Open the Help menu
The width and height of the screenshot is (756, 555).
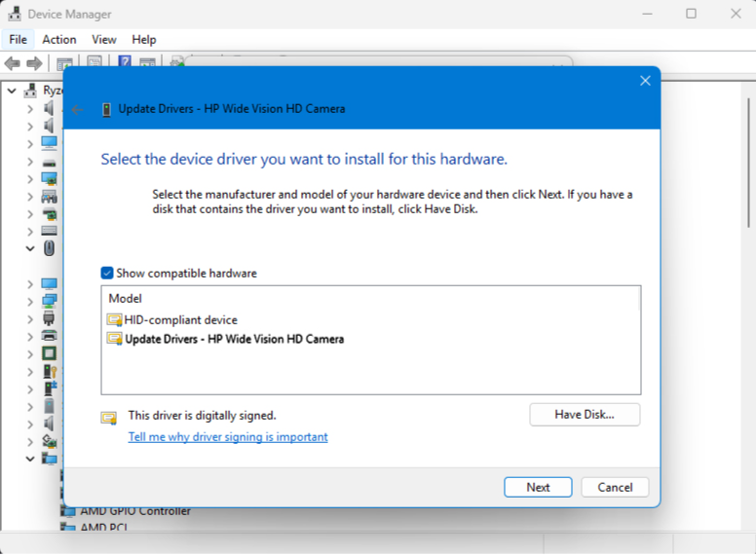(x=143, y=40)
